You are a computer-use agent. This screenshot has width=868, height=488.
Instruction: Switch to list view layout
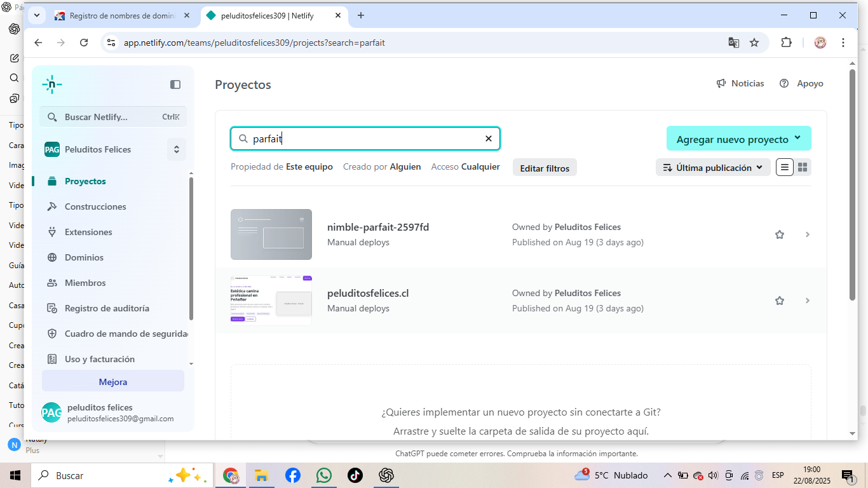tap(785, 167)
